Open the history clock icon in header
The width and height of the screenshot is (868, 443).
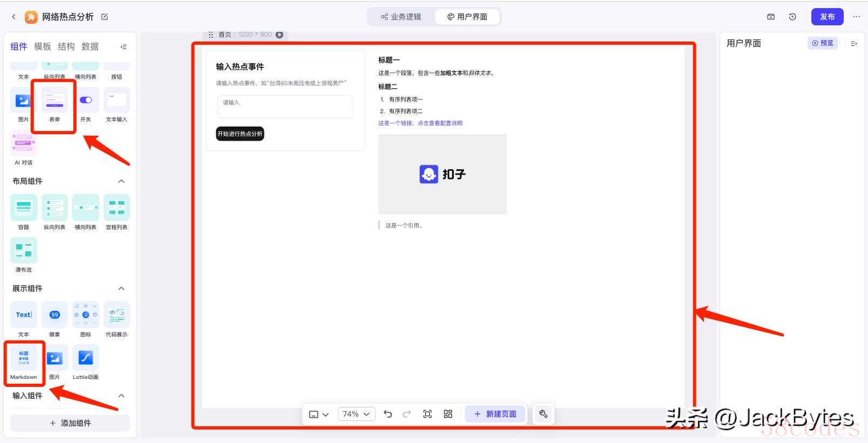pyautogui.click(x=792, y=17)
